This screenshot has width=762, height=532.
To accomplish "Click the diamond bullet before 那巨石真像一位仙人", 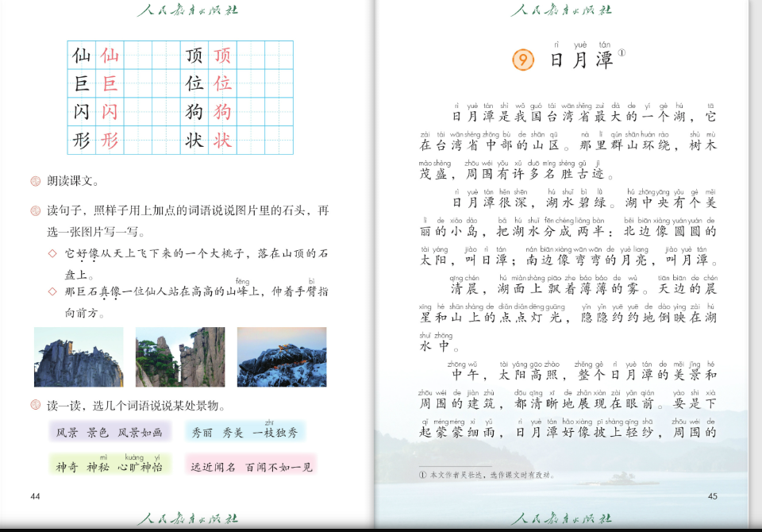I will (52, 291).
